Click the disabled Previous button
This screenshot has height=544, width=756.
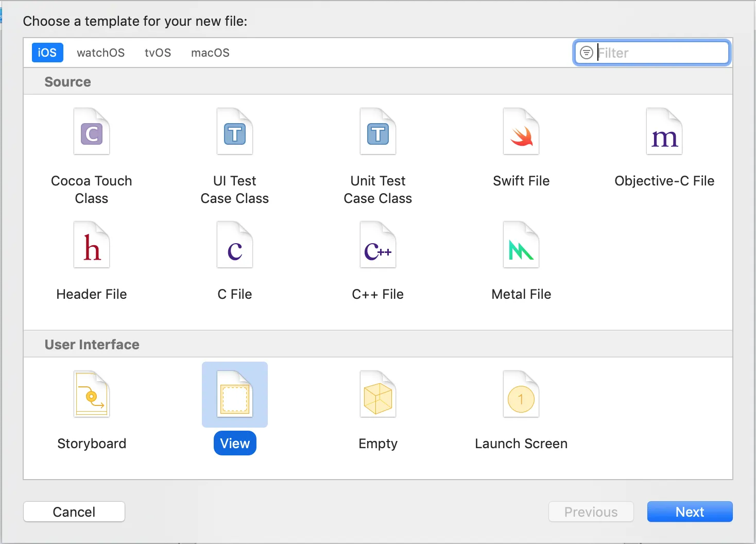point(591,512)
